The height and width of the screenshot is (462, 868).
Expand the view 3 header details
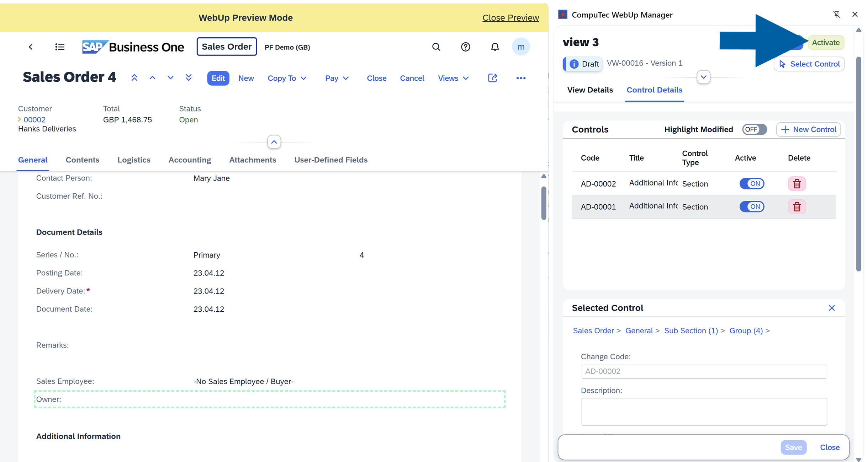[703, 77]
